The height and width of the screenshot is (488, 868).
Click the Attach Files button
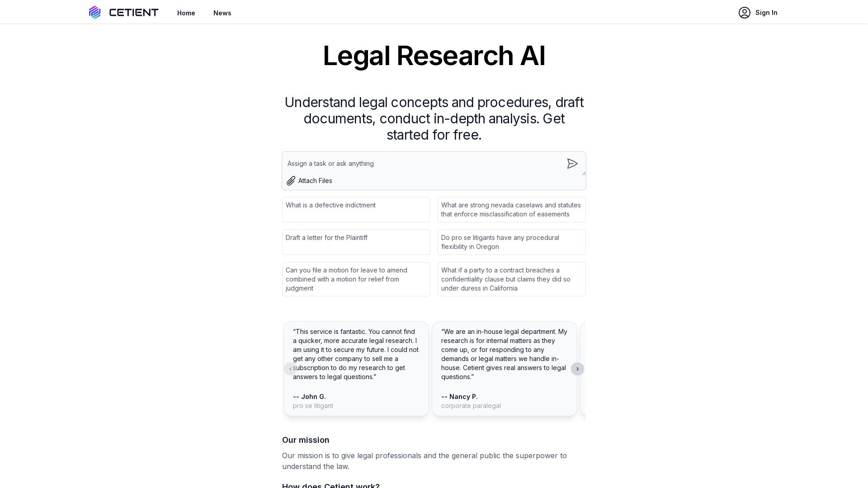pos(310,181)
